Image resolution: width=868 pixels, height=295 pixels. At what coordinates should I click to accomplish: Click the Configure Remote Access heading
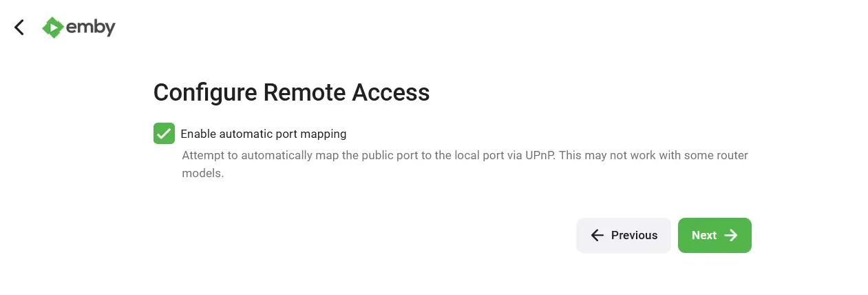[x=291, y=92]
